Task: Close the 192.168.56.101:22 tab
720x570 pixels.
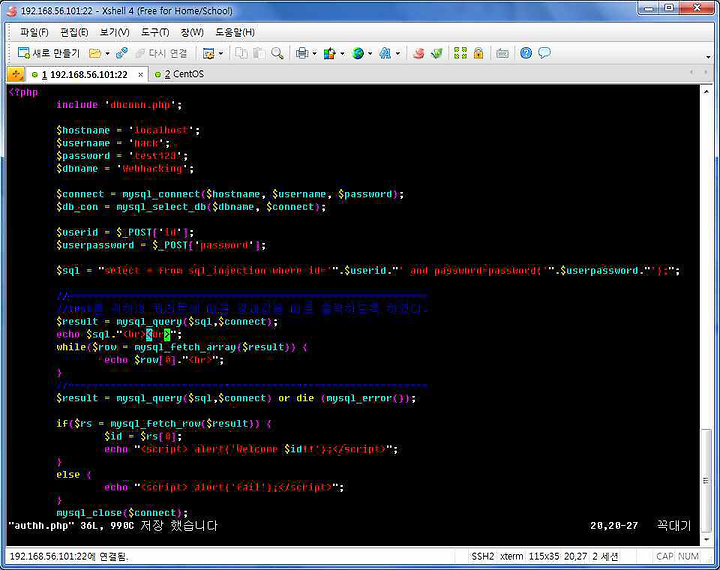Action: tap(141, 74)
